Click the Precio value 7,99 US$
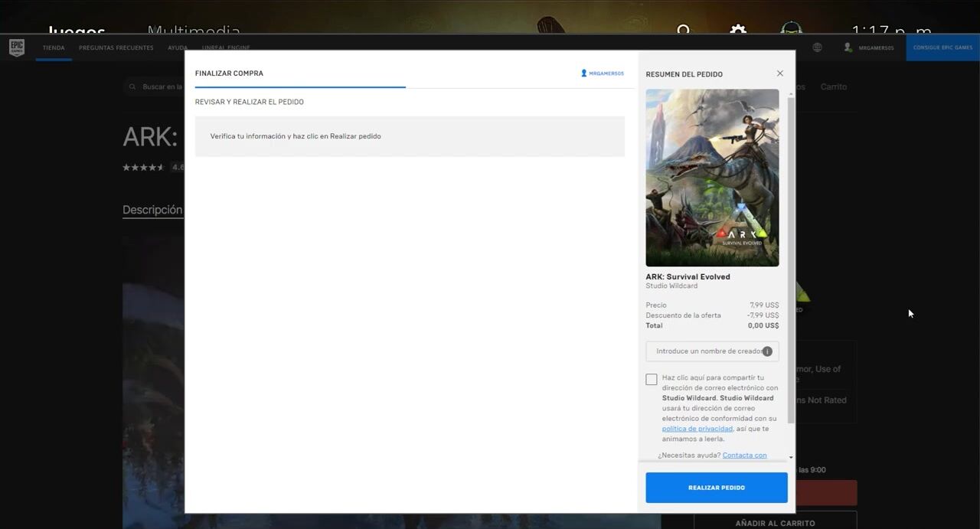Viewport: 980px width, 529px height. pyautogui.click(x=764, y=305)
